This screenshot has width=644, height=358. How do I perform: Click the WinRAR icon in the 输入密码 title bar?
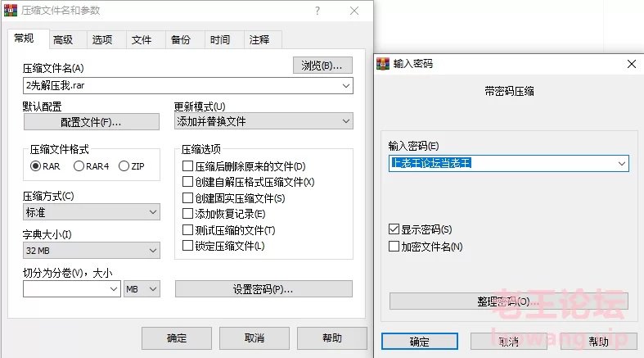click(x=383, y=64)
